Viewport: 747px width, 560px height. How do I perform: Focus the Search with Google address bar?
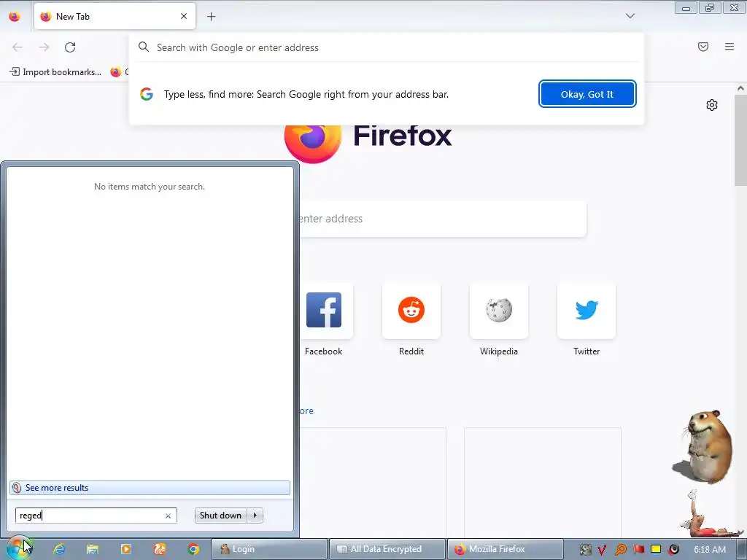(387, 47)
